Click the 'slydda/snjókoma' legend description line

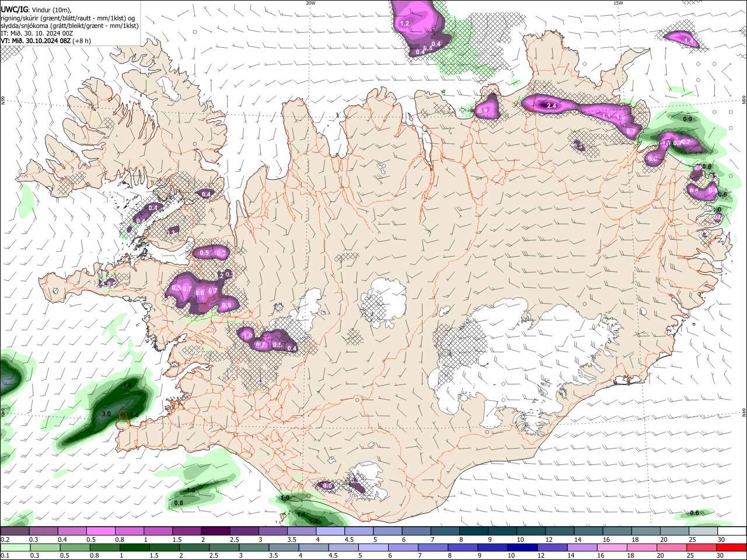(x=69, y=26)
